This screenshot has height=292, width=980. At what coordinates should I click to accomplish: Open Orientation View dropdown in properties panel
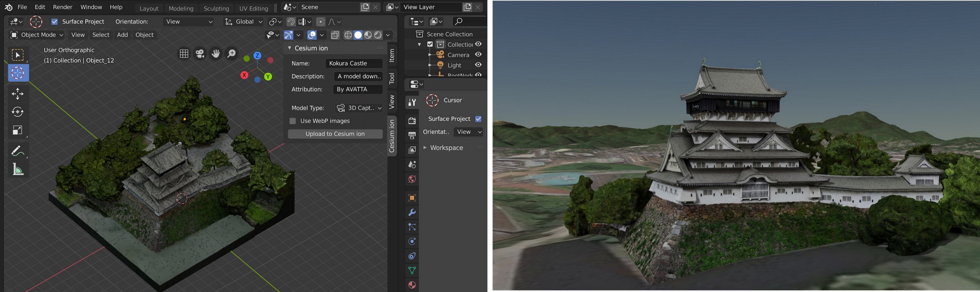click(x=469, y=132)
